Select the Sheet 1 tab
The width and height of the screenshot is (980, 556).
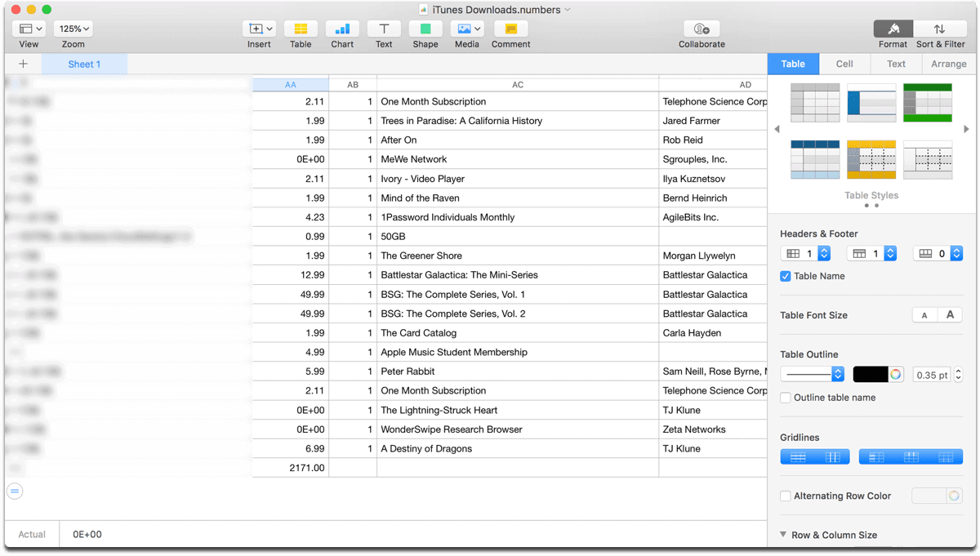84,64
